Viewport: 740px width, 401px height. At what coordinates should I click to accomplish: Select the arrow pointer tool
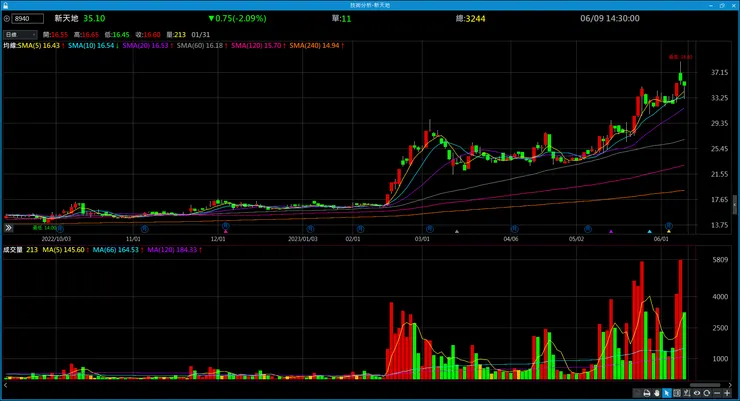666,393
